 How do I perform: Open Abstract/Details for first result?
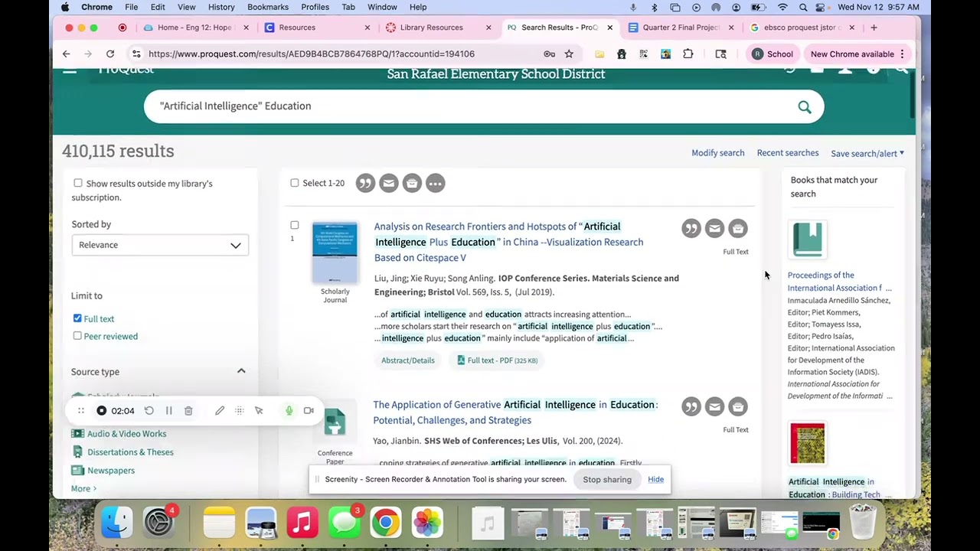click(x=408, y=360)
